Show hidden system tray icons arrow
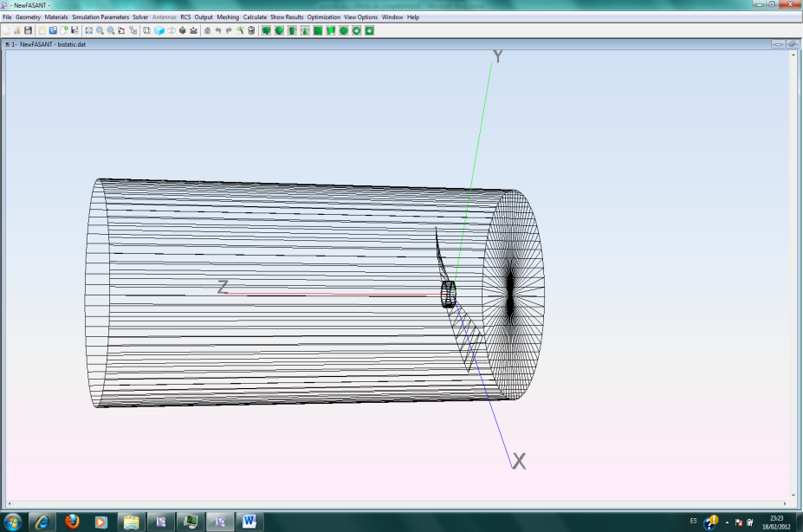 [728, 522]
